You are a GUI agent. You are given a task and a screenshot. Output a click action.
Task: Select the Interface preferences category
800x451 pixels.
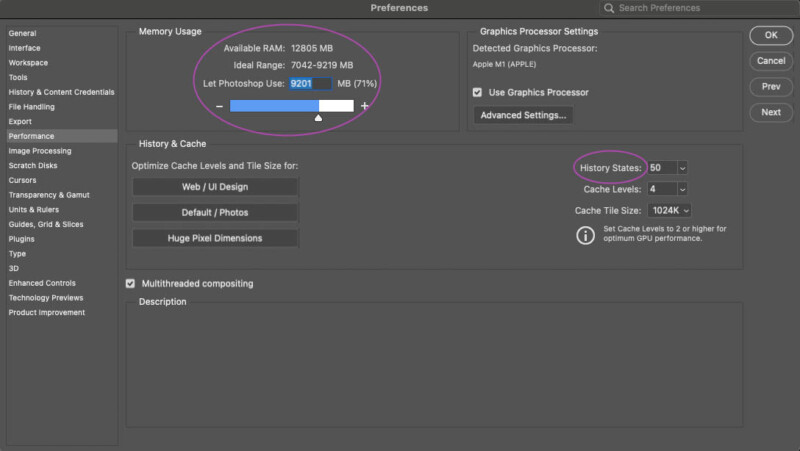click(x=24, y=48)
